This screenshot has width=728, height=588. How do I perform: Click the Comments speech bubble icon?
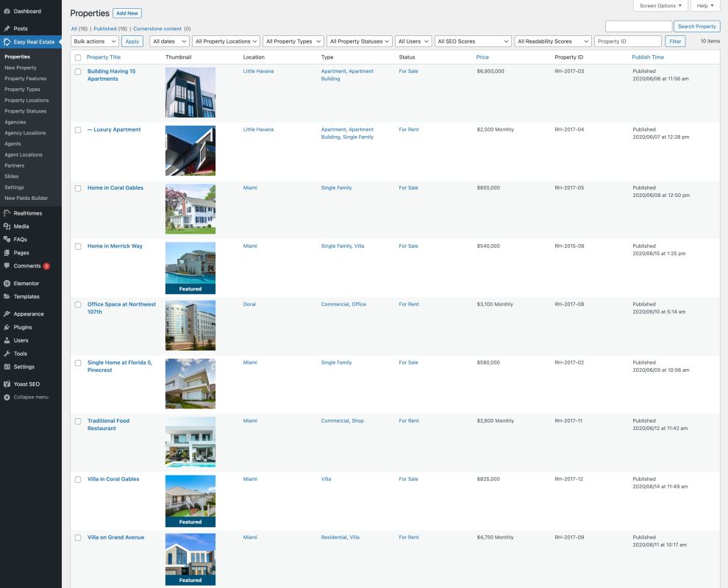7,266
